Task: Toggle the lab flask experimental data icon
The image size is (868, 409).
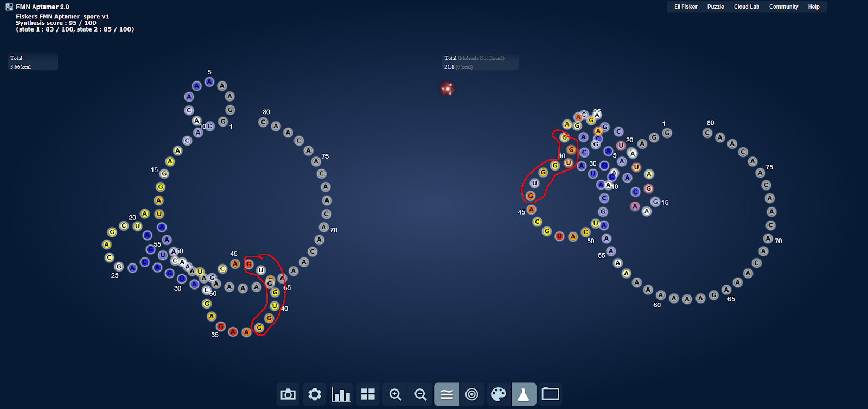Action: click(524, 394)
